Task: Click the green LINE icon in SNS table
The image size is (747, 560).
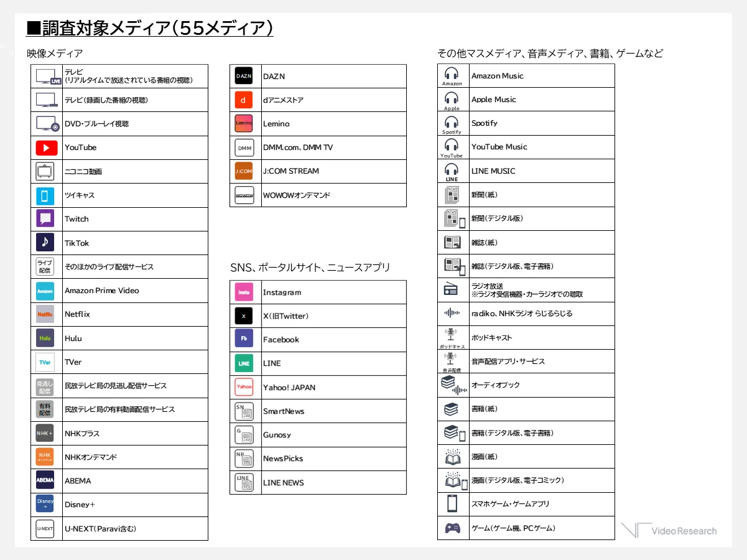Action: (244, 363)
